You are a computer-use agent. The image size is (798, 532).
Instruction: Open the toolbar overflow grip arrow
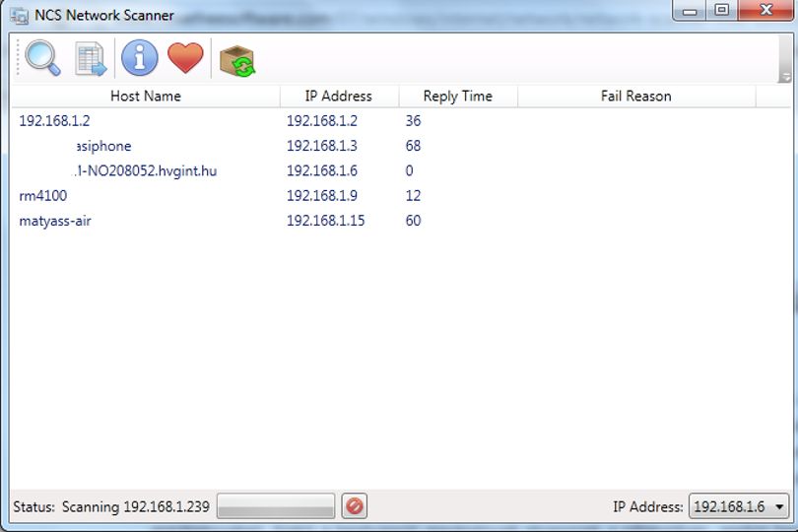coord(786,78)
